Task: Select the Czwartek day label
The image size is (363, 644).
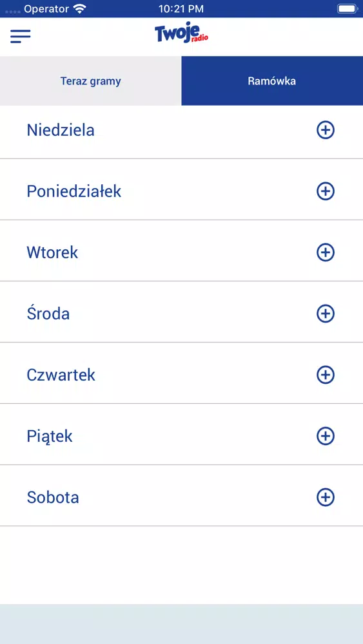Action: [61, 375]
